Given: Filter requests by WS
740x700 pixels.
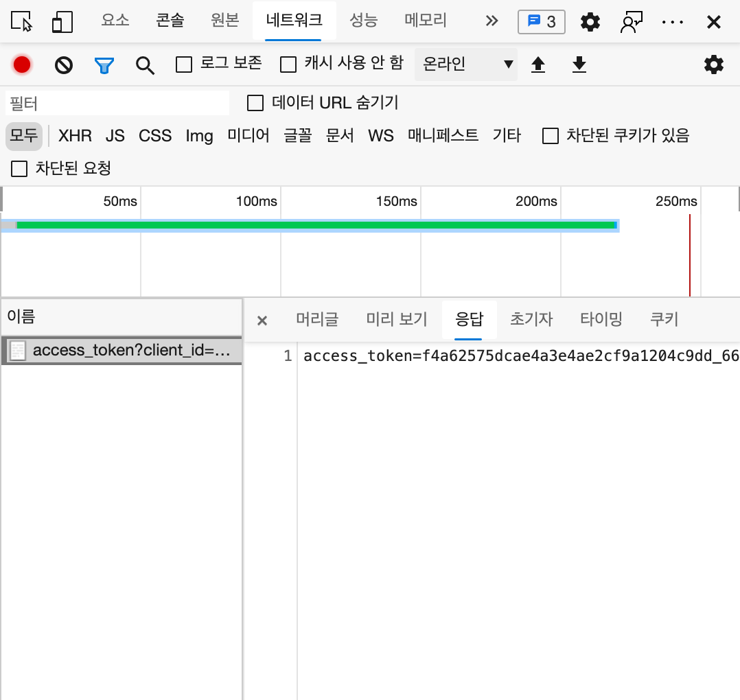Looking at the screenshot, I should pyautogui.click(x=380, y=136).
